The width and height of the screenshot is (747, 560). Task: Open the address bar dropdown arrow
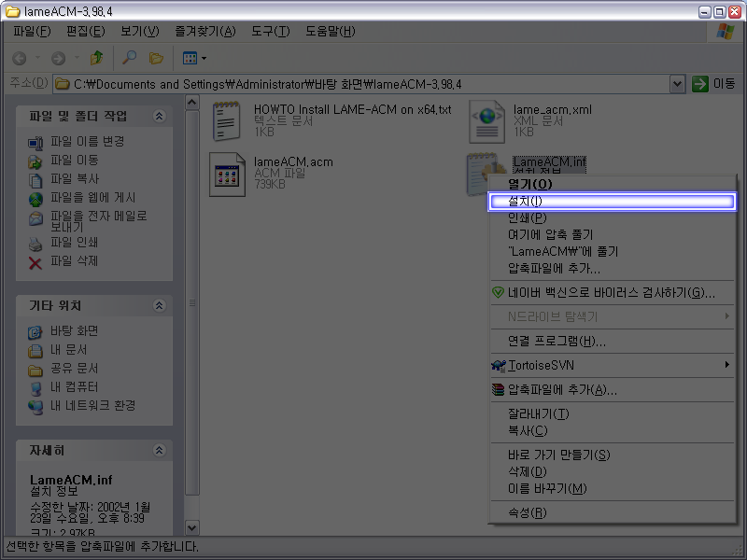(678, 85)
